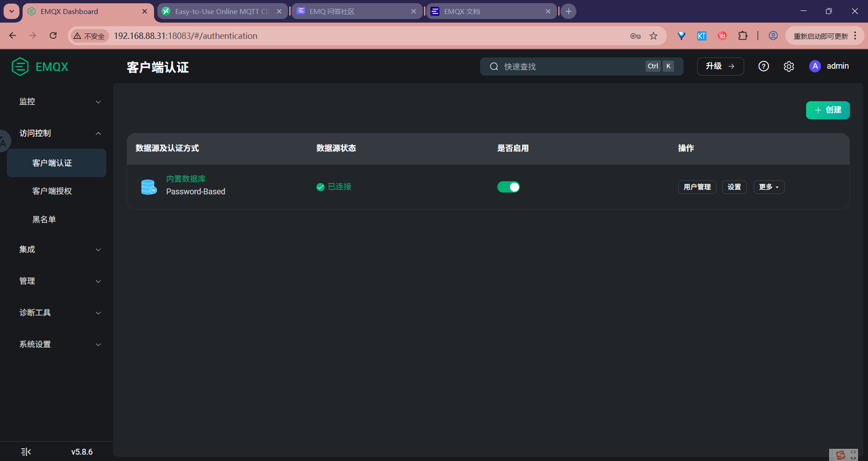This screenshot has height=461, width=868.
Task: Select 黑名单 in sidebar
Action: point(57,220)
